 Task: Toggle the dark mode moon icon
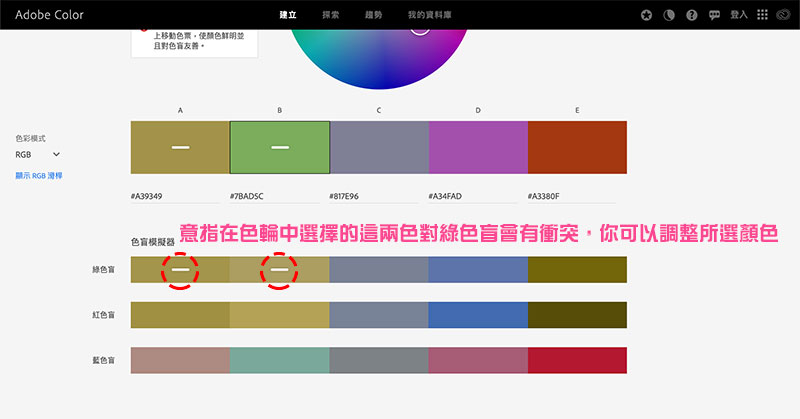pyautogui.click(x=668, y=15)
